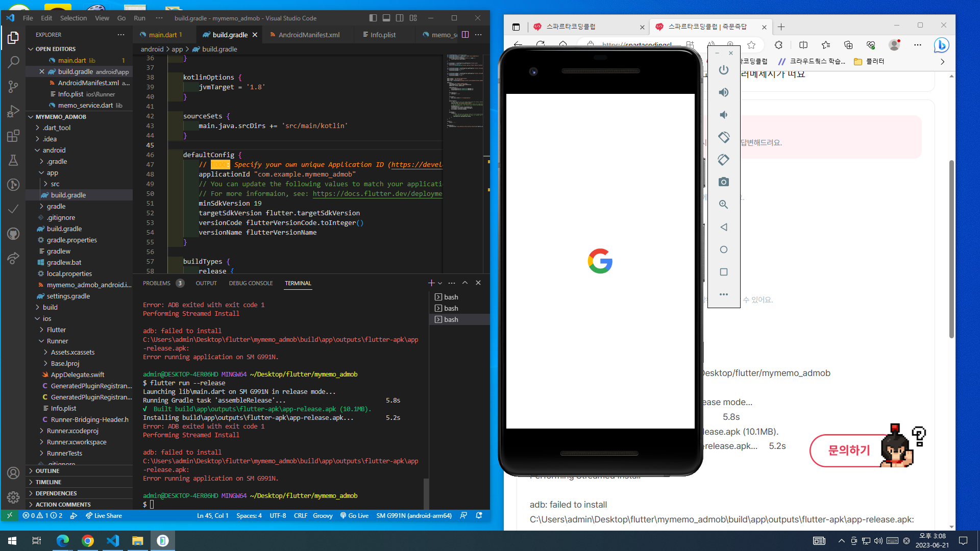Raise the emulator volume
The width and height of the screenshot is (980, 551).
tap(724, 92)
